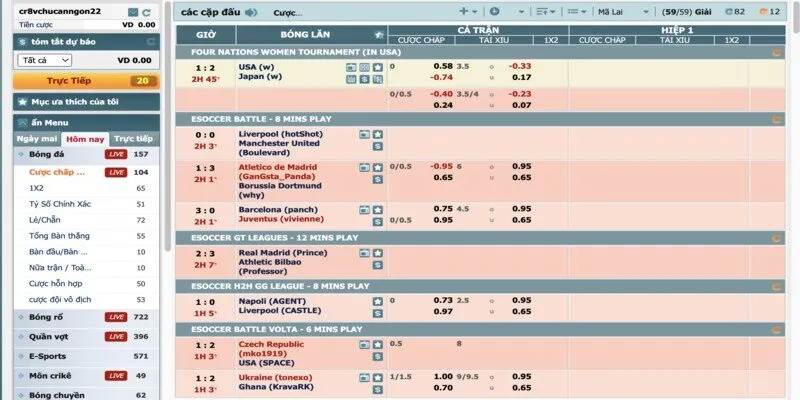Open S stats icon for Liverpool (CASTLE)
The width and height of the screenshot is (800, 400).
pos(378,313)
